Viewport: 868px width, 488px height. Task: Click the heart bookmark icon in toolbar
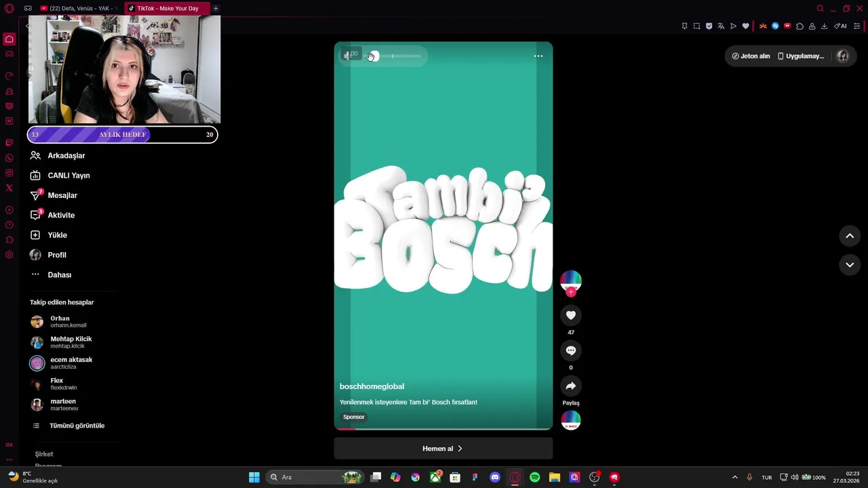pos(745,26)
